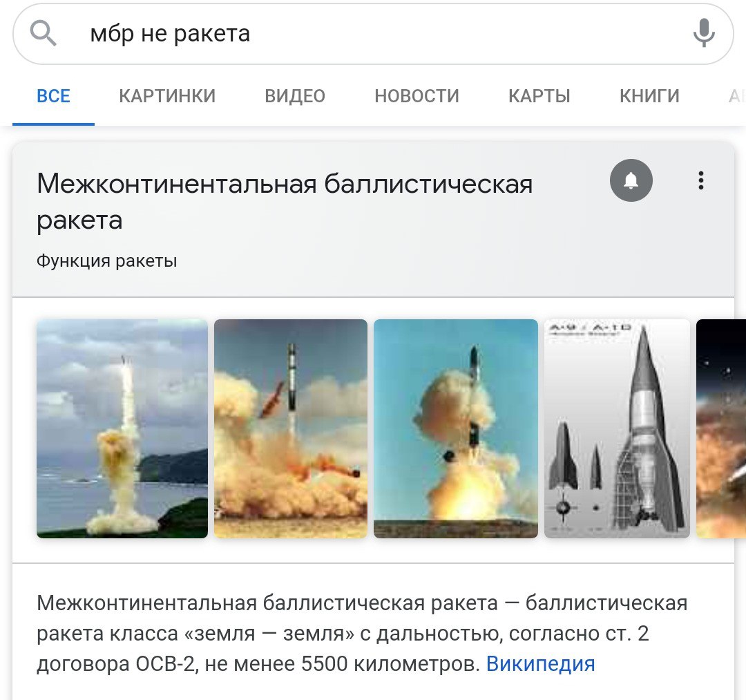Open the second rocket launch smoke photo
Image resolution: width=746 pixels, height=700 pixels.
(291, 428)
